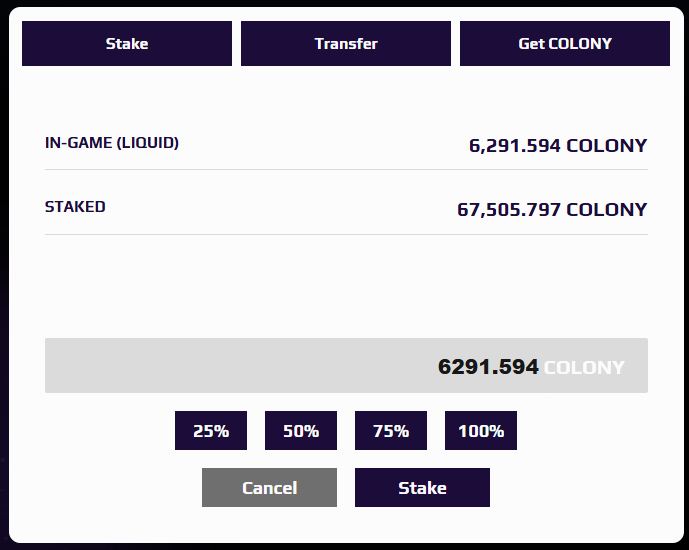Image resolution: width=689 pixels, height=550 pixels.
Task: Click the 67,505.797 COLONY staked balance
Action: point(552,210)
